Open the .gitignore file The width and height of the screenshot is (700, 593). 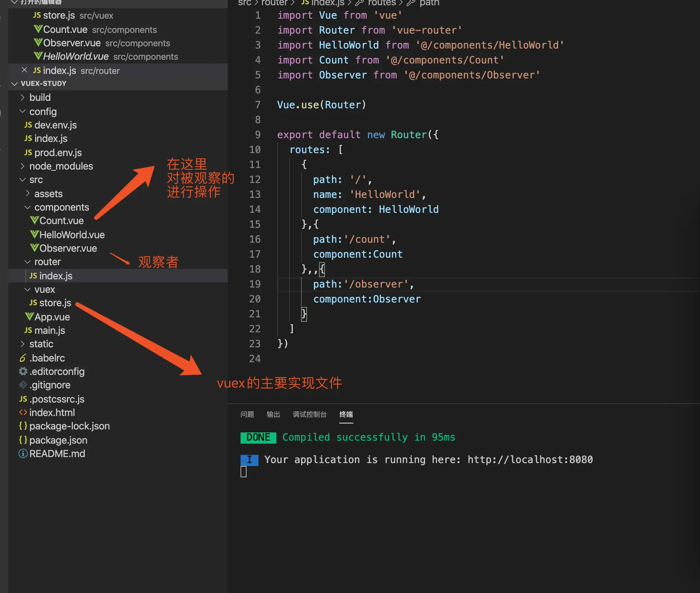50,385
